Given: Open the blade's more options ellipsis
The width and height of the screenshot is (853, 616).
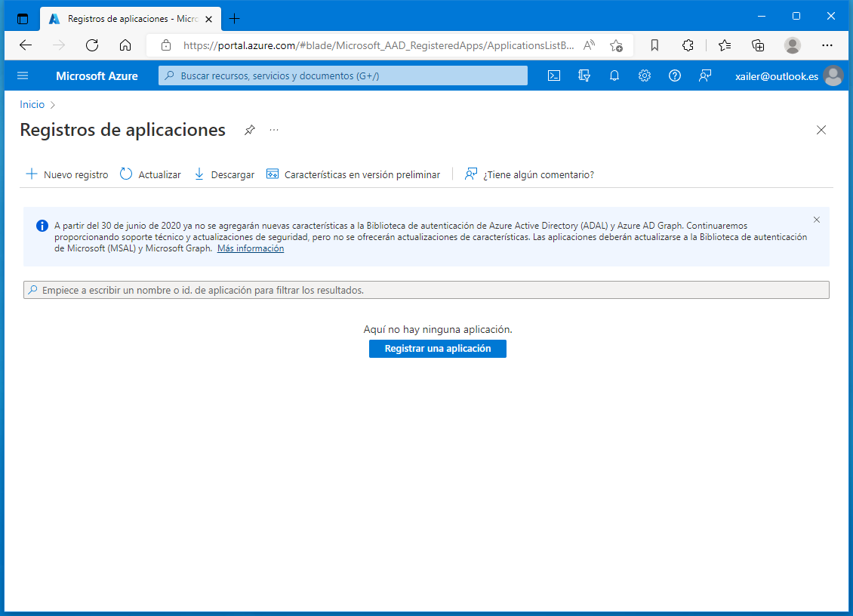Looking at the screenshot, I should (274, 130).
